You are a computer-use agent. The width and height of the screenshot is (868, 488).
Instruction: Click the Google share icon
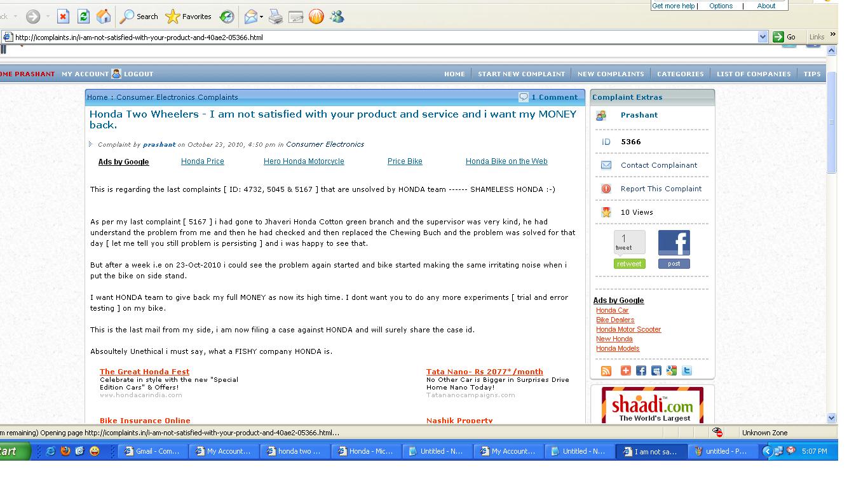(x=671, y=370)
